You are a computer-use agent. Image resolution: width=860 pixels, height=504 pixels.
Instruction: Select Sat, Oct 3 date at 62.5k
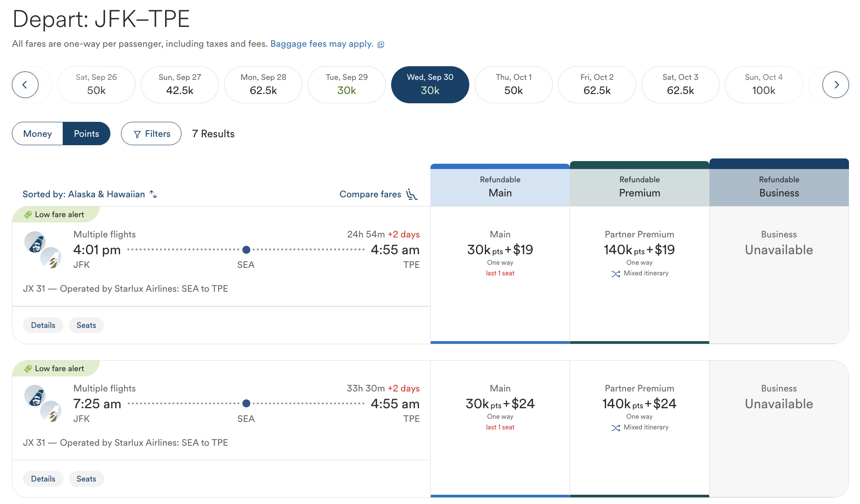(x=680, y=85)
